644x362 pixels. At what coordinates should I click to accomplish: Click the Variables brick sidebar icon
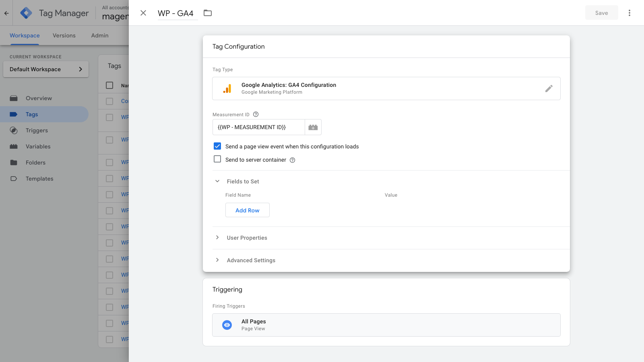coord(14,146)
